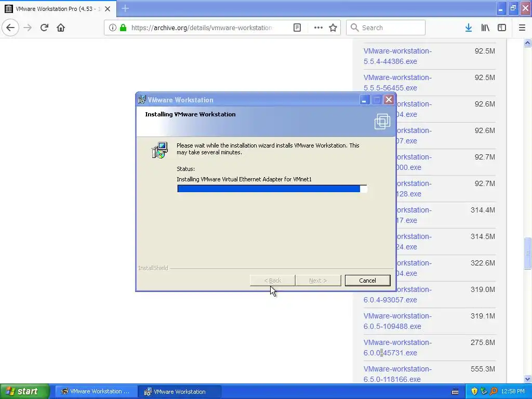This screenshot has height=399, width=532.
Task: Click the vertical scrollbar thumb
Action: click(527, 254)
